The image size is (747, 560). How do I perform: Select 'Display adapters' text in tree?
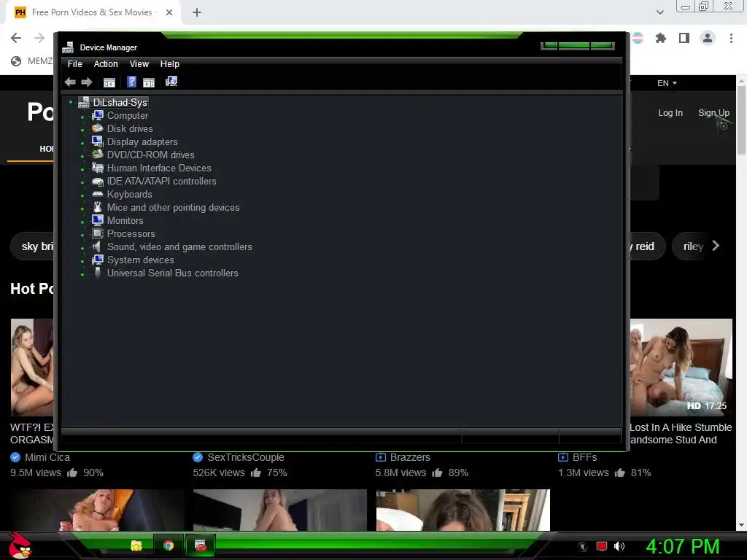(x=142, y=141)
